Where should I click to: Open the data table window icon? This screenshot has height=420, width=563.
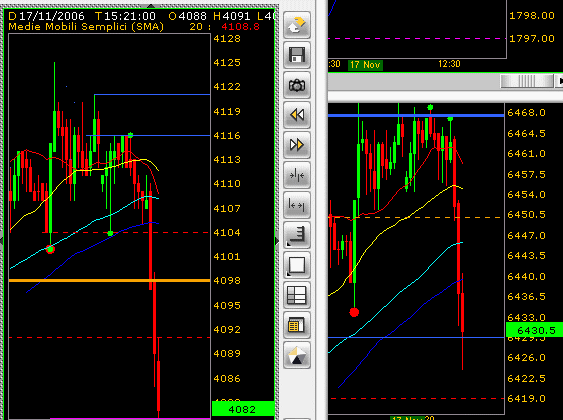[x=297, y=325]
